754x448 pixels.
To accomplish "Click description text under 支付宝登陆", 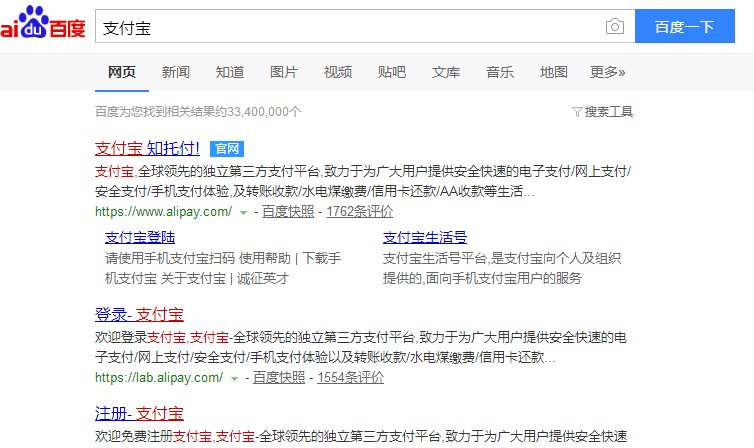I will point(223,268).
